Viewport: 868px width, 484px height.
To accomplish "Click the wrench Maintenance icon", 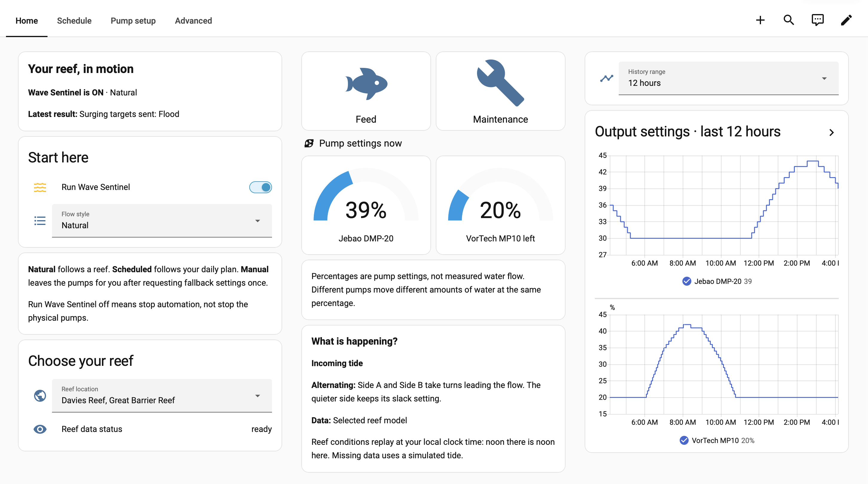I will click(500, 83).
